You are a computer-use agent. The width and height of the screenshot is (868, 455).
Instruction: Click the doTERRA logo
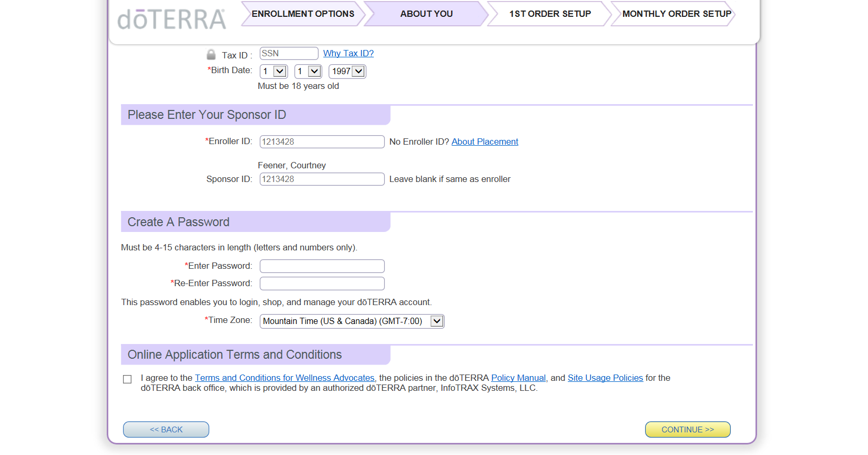[x=171, y=19]
